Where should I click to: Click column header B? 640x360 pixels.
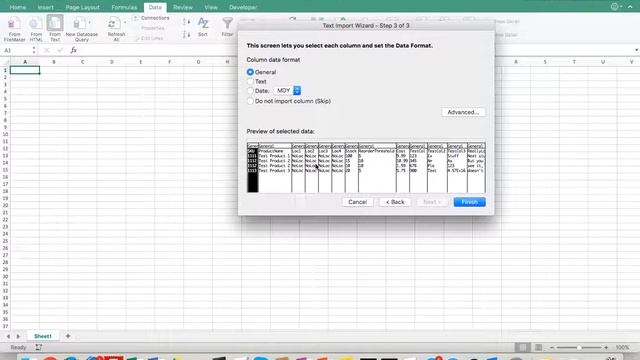(x=53, y=62)
